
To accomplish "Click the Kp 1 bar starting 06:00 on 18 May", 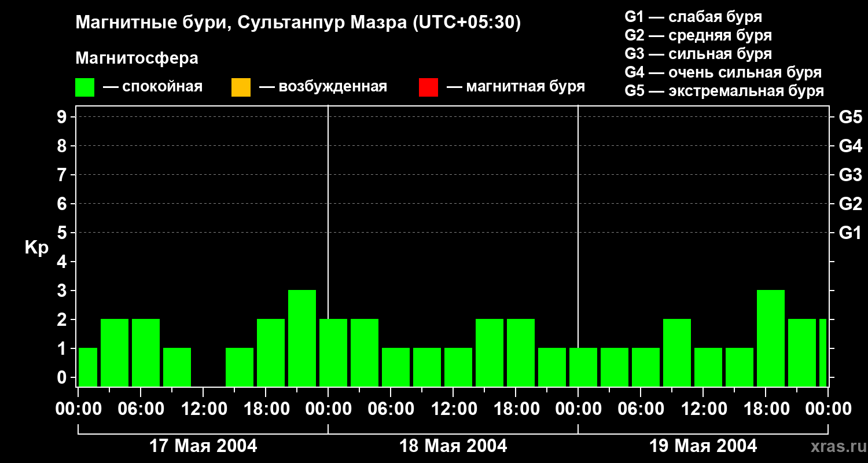I will point(396,367).
